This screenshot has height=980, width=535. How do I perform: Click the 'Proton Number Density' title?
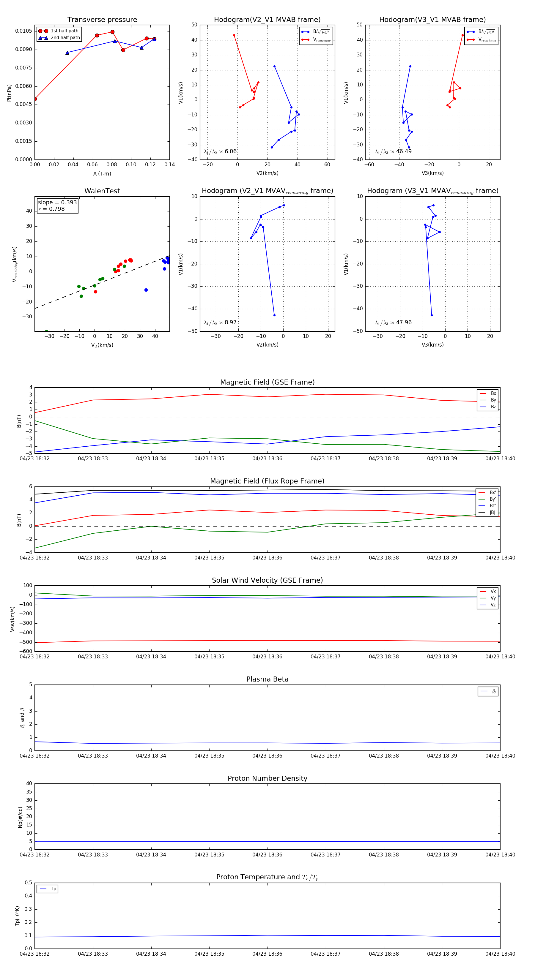point(267,778)
